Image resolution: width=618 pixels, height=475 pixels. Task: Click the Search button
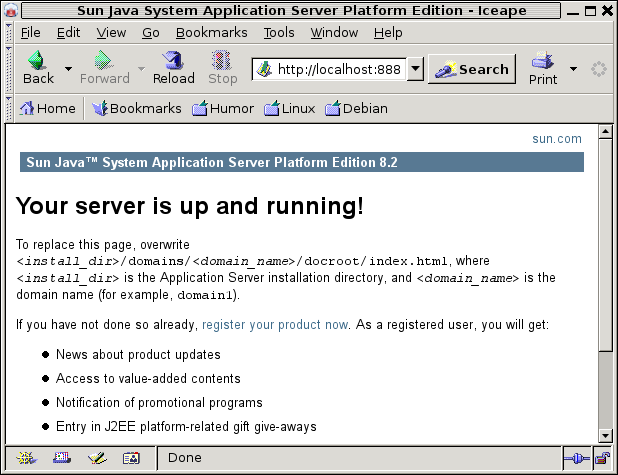pos(472,69)
